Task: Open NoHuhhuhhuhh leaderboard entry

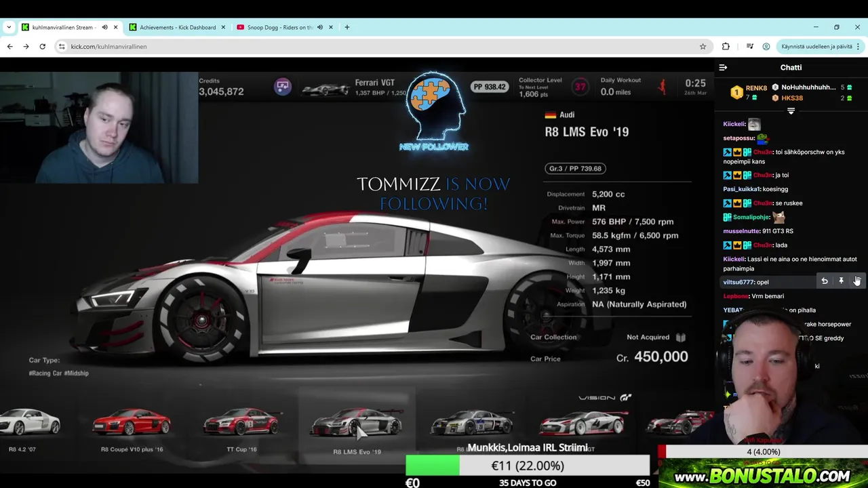Action: [808, 87]
